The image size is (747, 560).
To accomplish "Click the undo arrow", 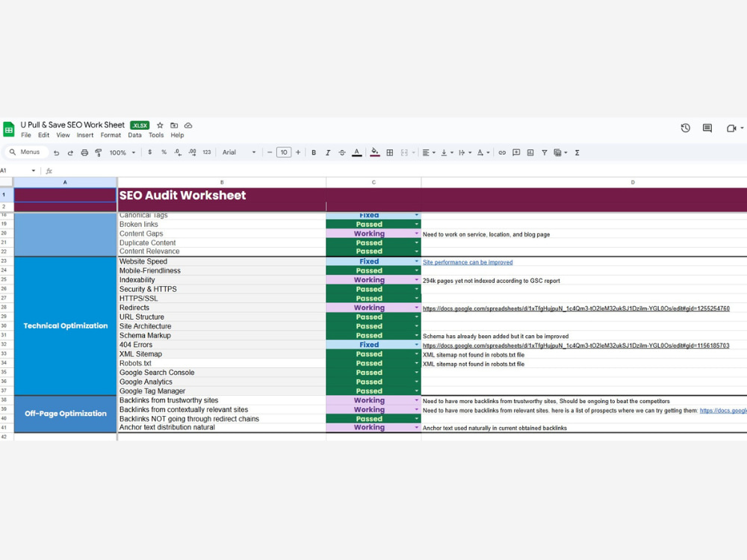I will (57, 153).
